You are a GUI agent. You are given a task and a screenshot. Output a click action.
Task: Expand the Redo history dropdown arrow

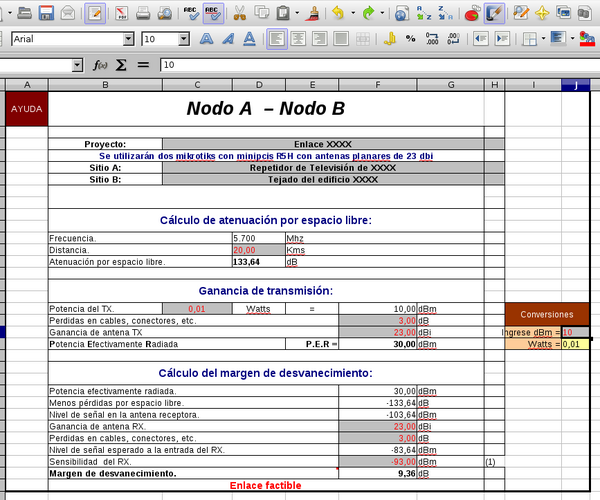pyautogui.click(x=382, y=13)
